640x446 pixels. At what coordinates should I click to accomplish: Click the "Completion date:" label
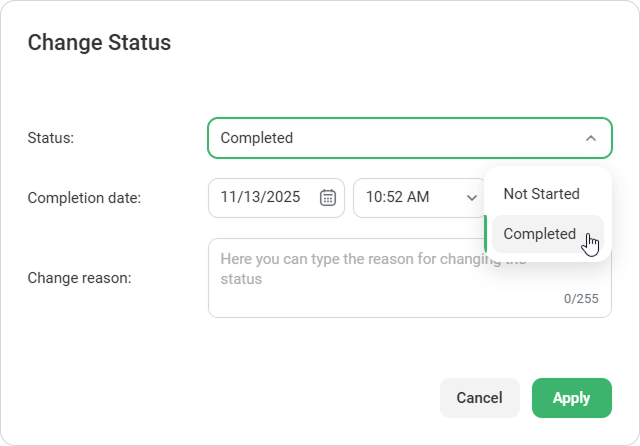pyautogui.click(x=84, y=198)
